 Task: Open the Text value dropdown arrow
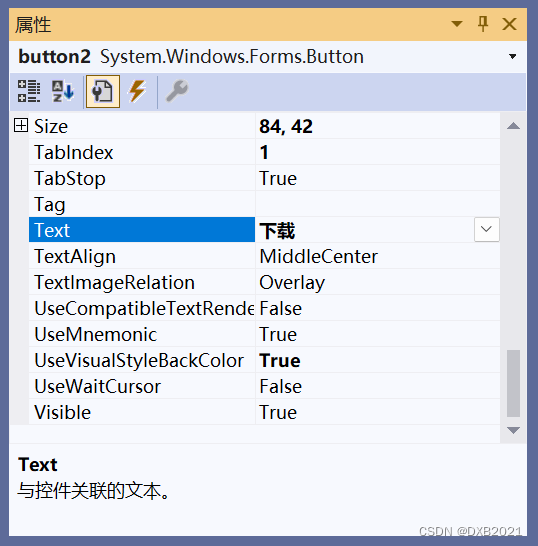point(486,229)
